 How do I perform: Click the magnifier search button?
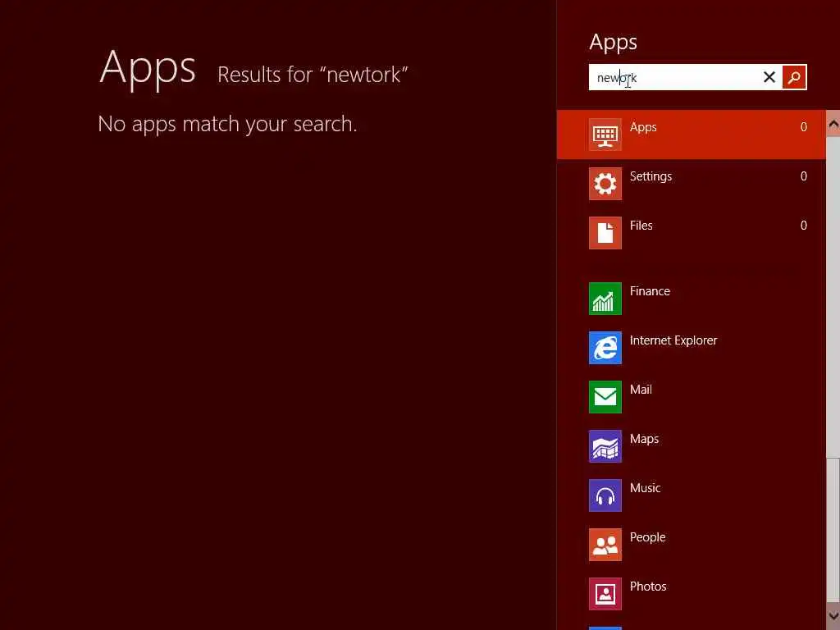tap(794, 77)
